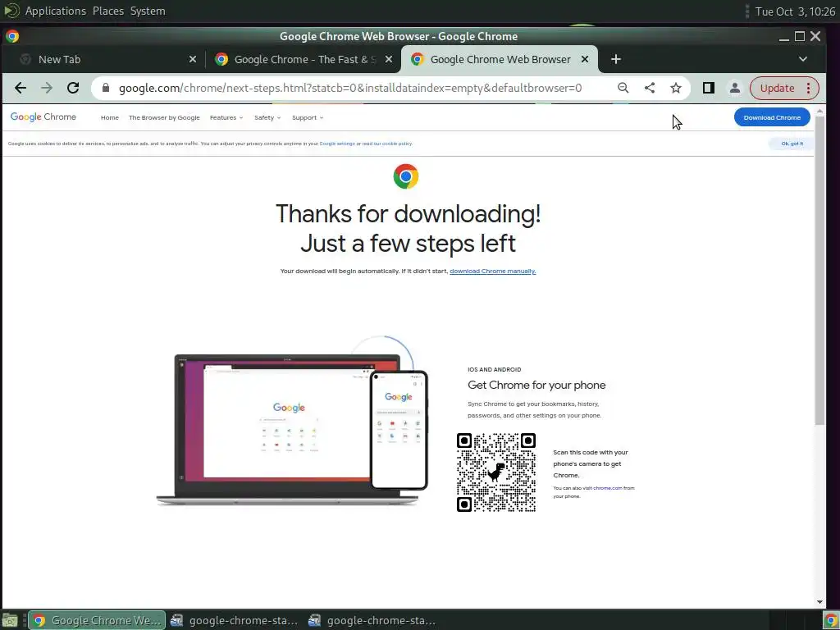Screen dimensions: 840x630
Task: Click the desktop logo in top panel
Action: pyautogui.click(x=11, y=11)
